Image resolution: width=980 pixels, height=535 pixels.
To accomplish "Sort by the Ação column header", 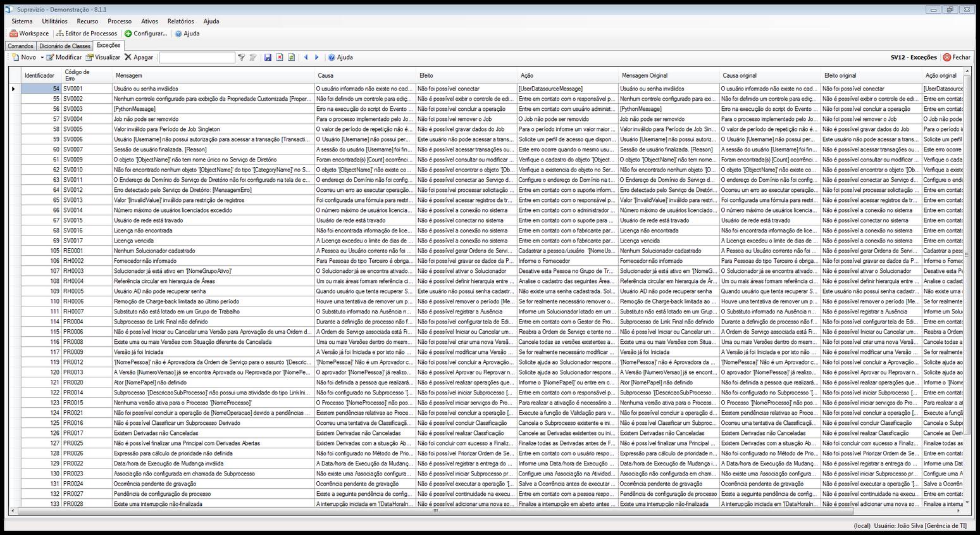I will [x=568, y=75].
